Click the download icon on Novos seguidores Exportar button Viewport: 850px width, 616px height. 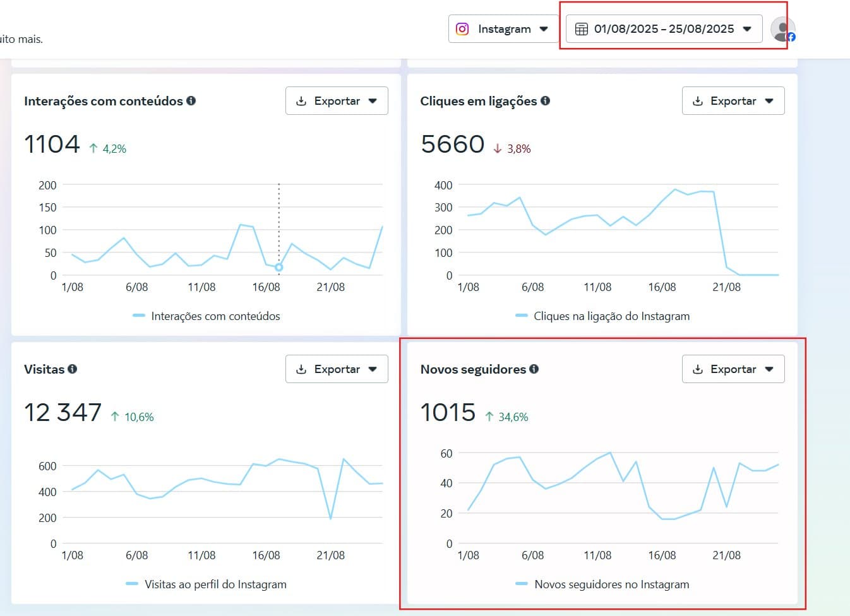click(x=698, y=369)
